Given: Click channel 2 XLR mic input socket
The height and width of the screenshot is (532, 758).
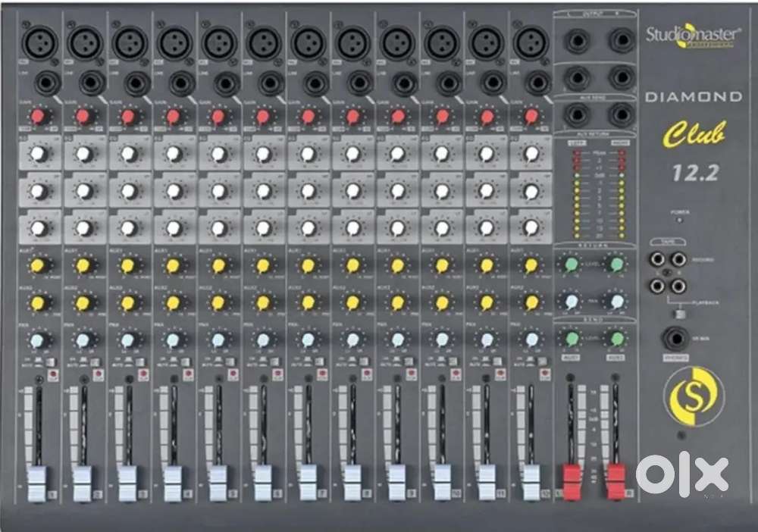Looking at the screenshot, I should (x=85, y=42).
